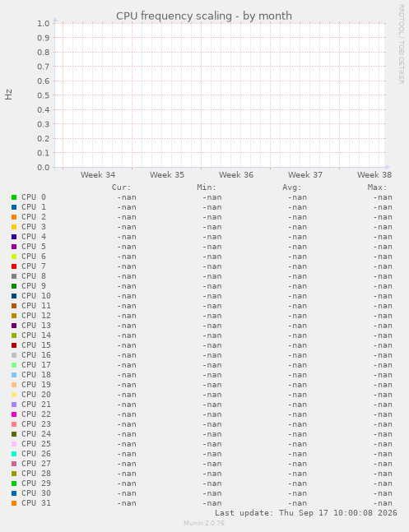Click the 'CPU 25' legend label
This screenshot has width=409, height=532.
[36, 444]
